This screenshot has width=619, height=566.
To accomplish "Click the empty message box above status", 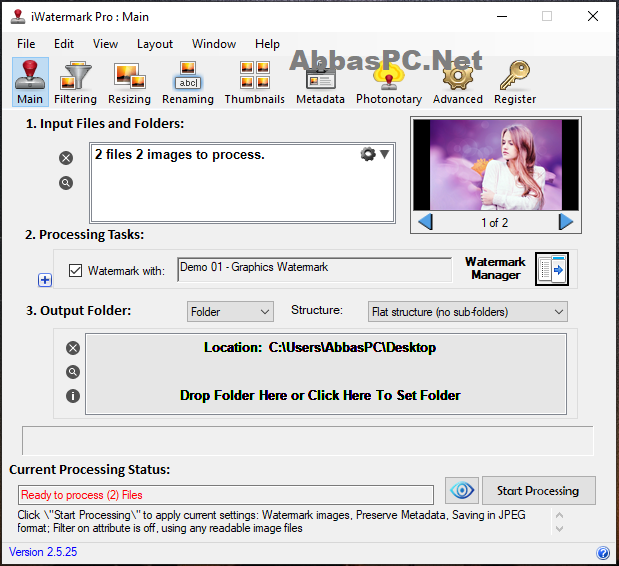I will click(x=308, y=440).
